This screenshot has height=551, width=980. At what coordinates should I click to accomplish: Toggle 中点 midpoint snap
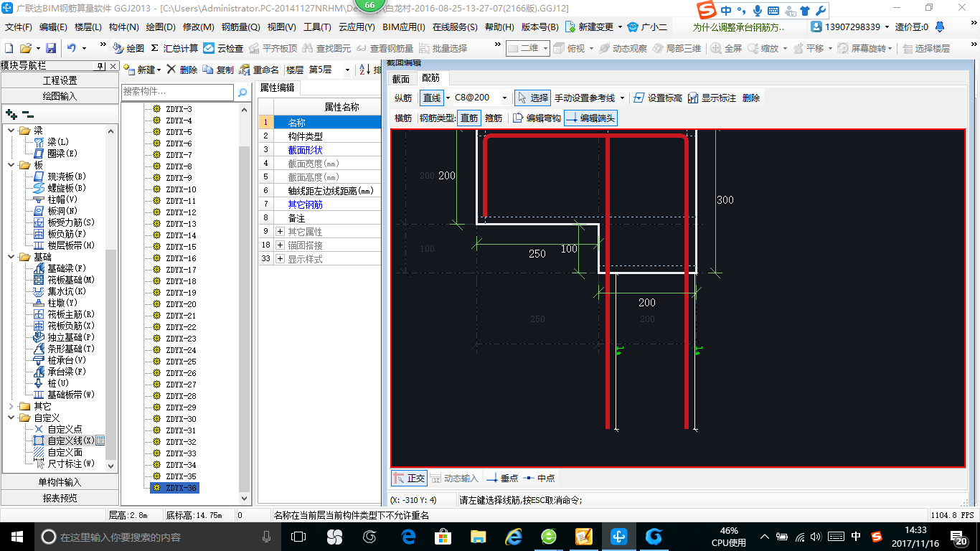(539, 478)
